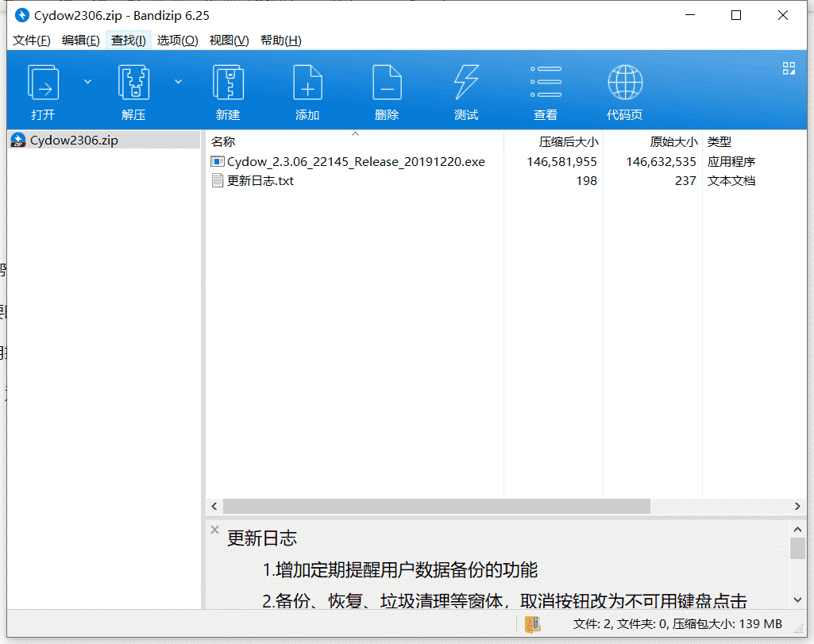Click the archive icon in status bar

pyautogui.click(x=533, y=624)
